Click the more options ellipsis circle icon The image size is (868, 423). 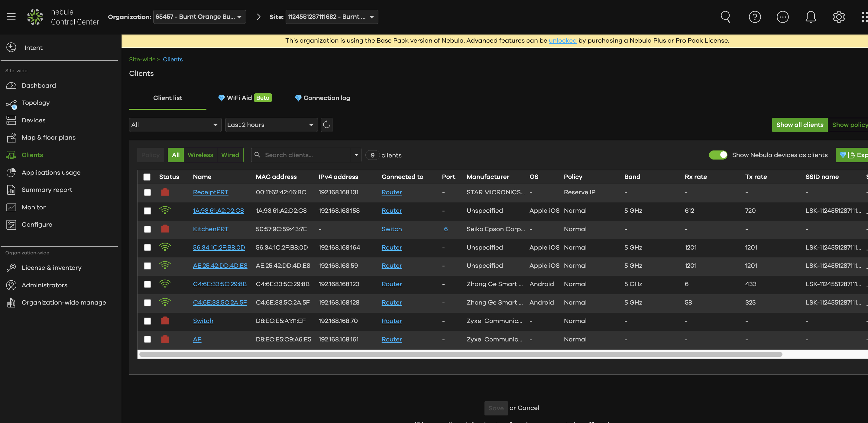click(782, 17)
